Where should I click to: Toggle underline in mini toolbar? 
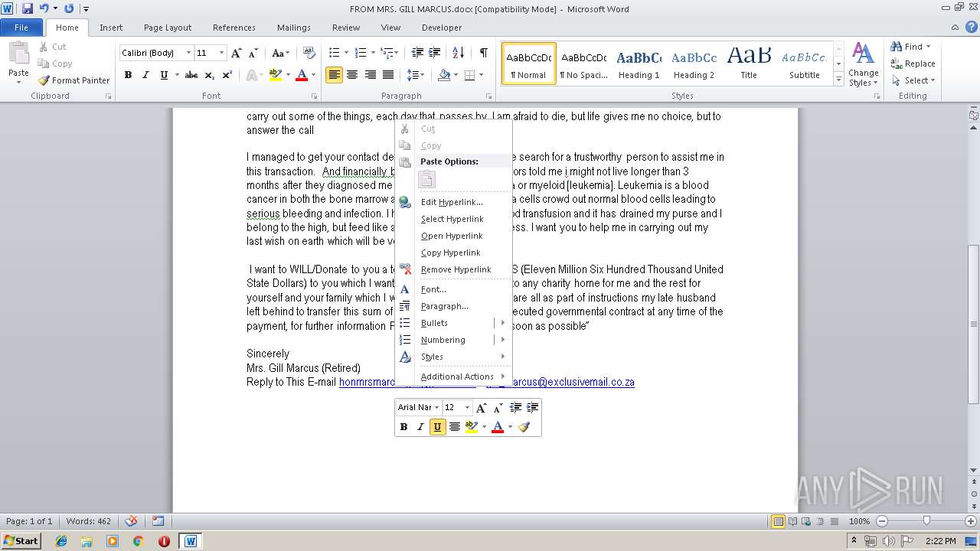(437, 427)
